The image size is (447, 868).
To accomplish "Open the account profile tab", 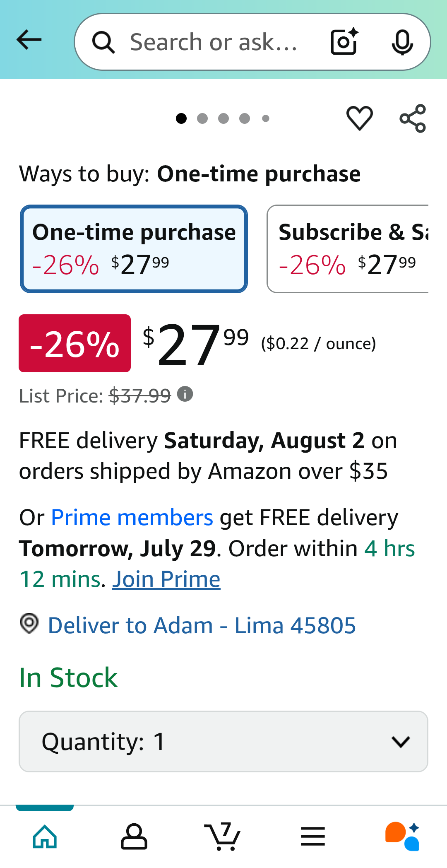I will tap(134, 837).
